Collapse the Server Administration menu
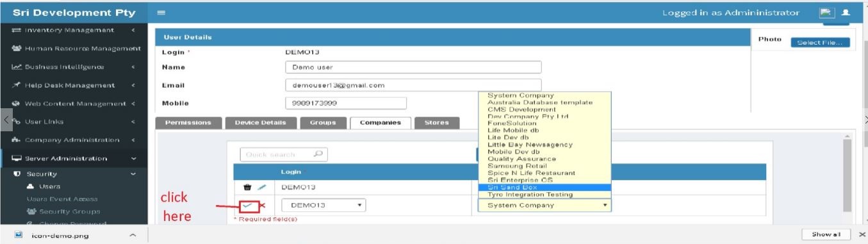This screenshot has height=244, width=868. coord(133,158)
